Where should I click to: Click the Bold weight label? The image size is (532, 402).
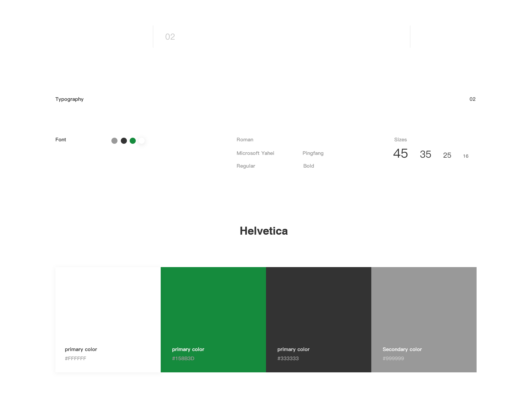(308, 166)
